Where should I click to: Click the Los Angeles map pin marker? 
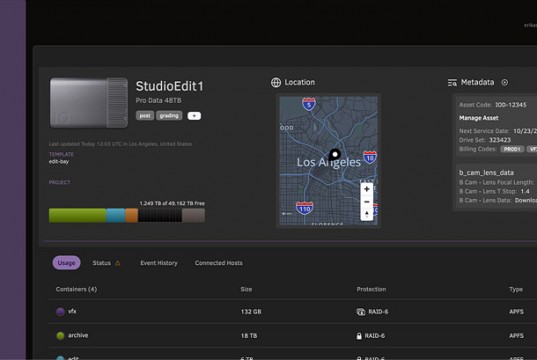(334, 155)
